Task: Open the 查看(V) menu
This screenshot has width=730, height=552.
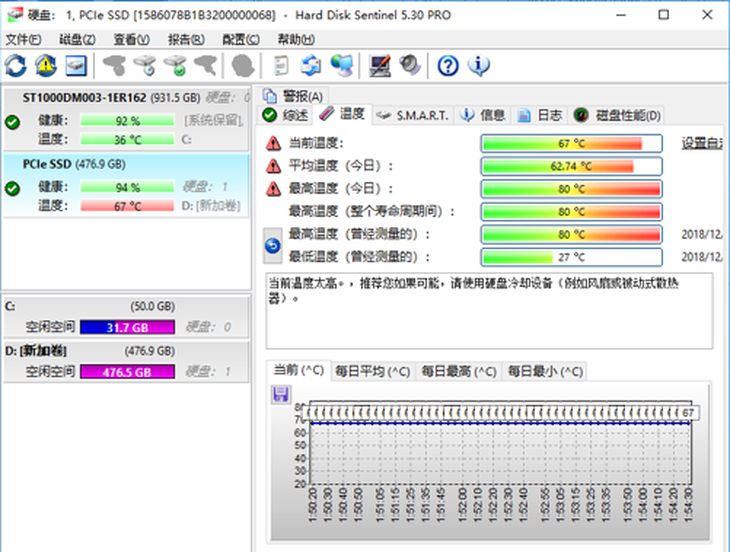Action: tap(132, 40)
